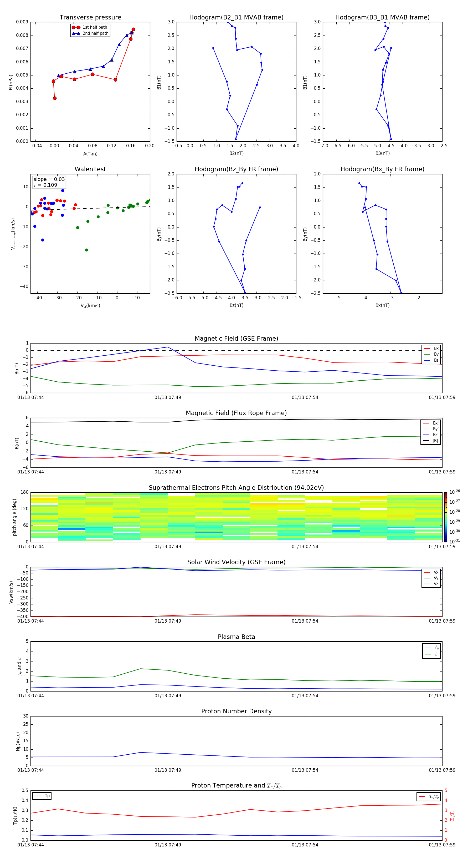The image size is (473, 868).
Task: Click the 'βp' legend entry in Plasma Beta
Action: (x=432, y=647)
